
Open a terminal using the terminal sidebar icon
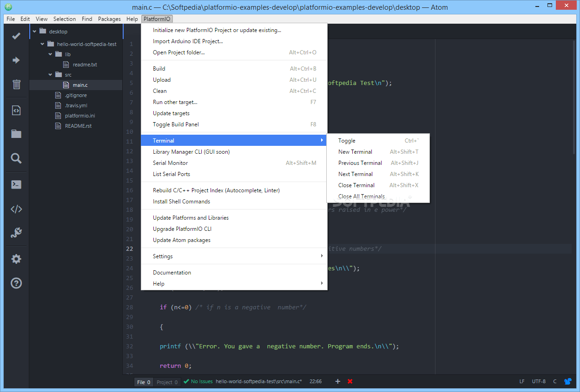click(x=15, y=184)
